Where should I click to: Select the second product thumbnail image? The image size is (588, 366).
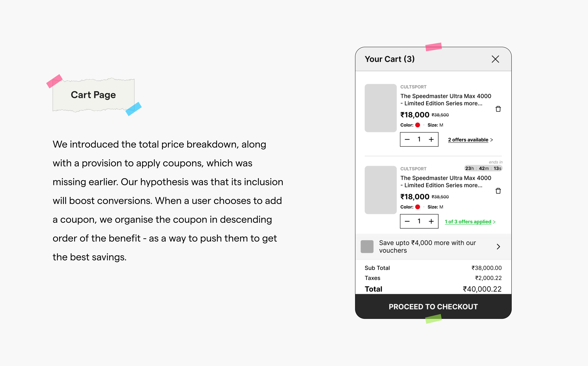click(x=380, y=190)
